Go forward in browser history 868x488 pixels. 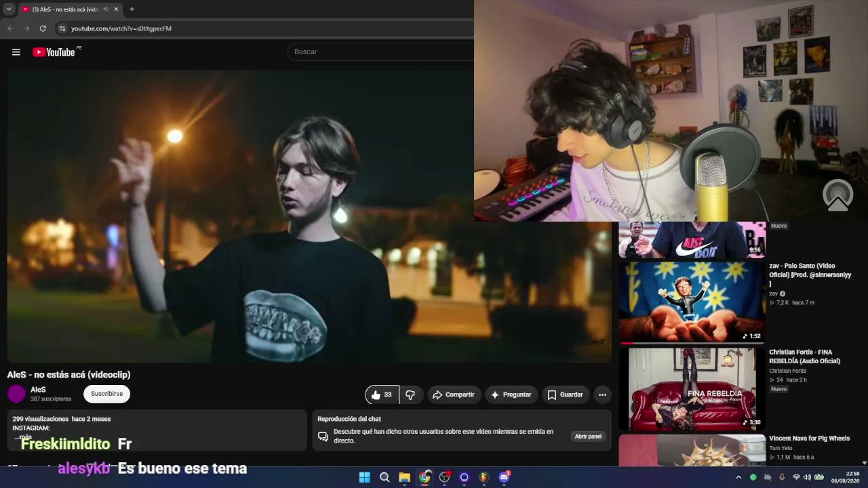point(26,28)
